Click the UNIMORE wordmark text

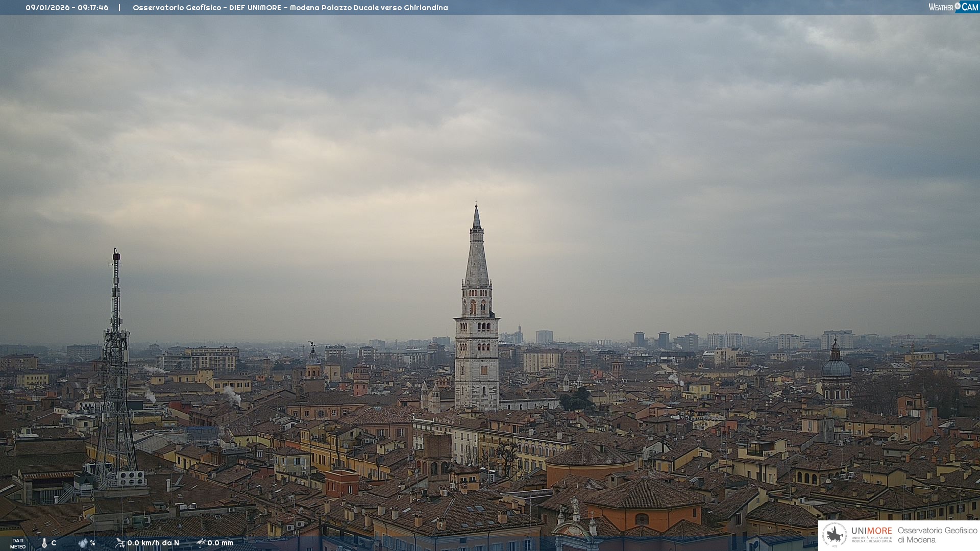tap(871, 531)
